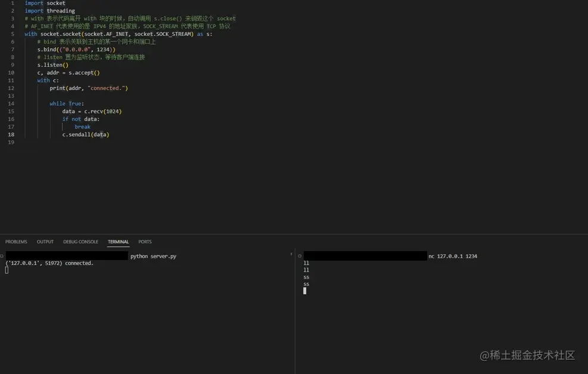Screen dimensions: 588x374
Task: Click the comment on line 3 about with
Action: pyautogui.click(x=130, y=18)
